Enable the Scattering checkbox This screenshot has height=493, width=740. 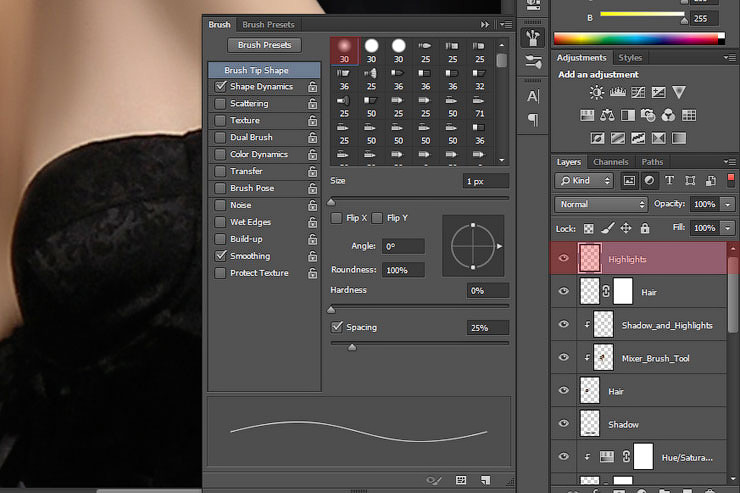[220, 104]
